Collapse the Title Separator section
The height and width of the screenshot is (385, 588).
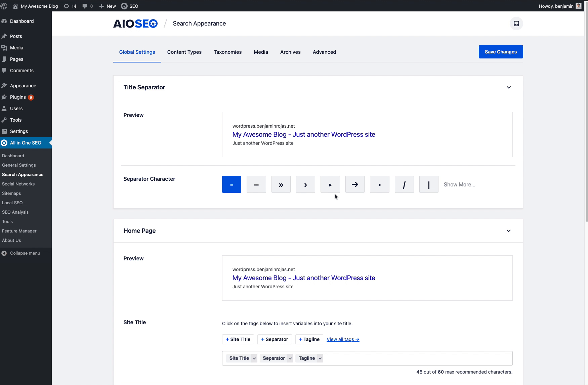[x=509, y=87]
